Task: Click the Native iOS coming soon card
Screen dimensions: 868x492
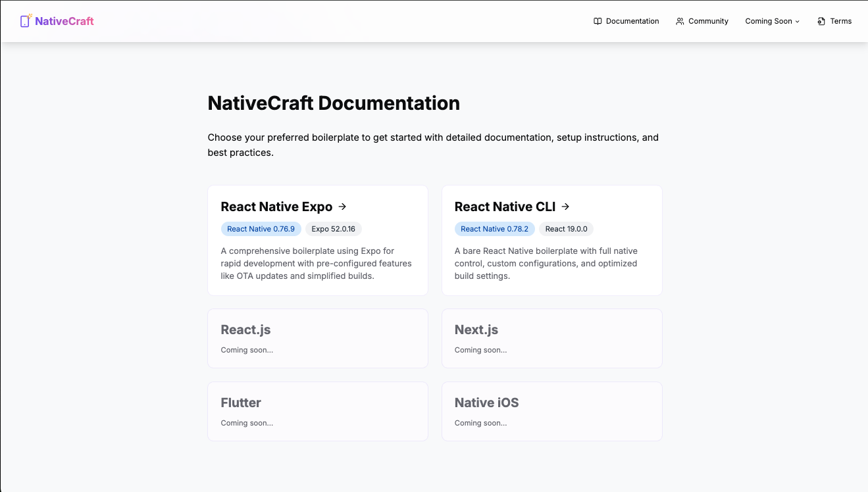Action: point(551,411)
